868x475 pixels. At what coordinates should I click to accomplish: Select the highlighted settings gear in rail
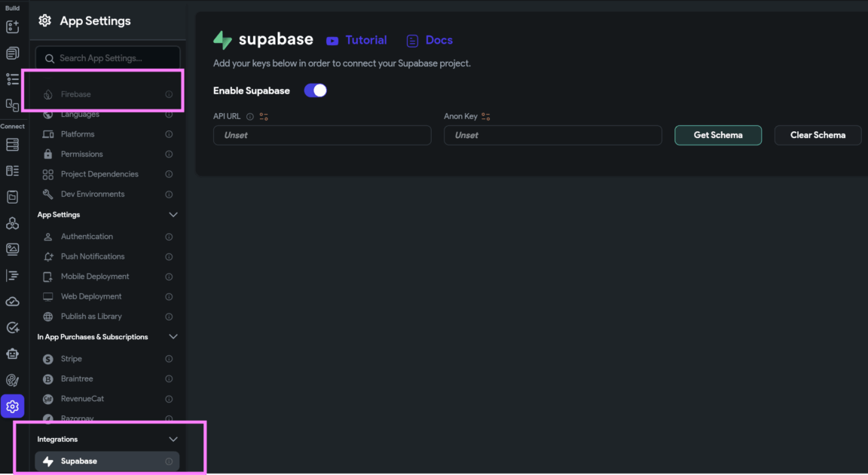click(x=12, y=406)
